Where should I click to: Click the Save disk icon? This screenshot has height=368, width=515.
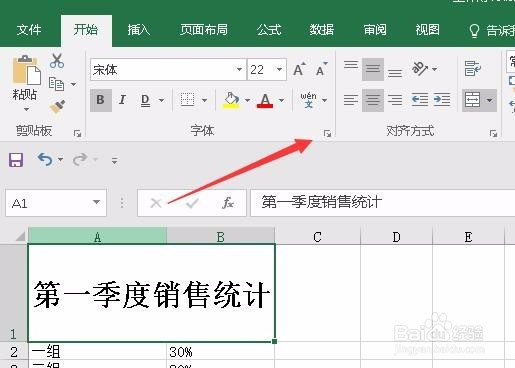16,160
